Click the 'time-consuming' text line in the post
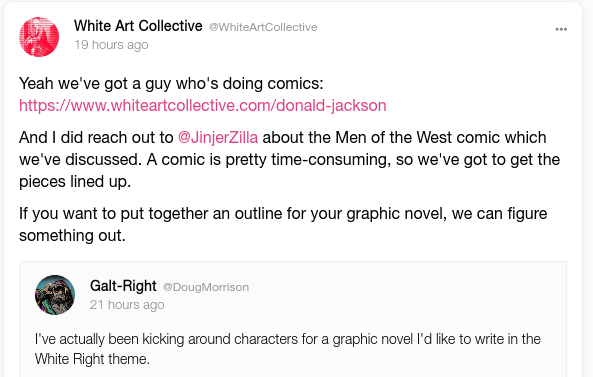Screen dimensions: 593x377 click(x=289, y=160)
